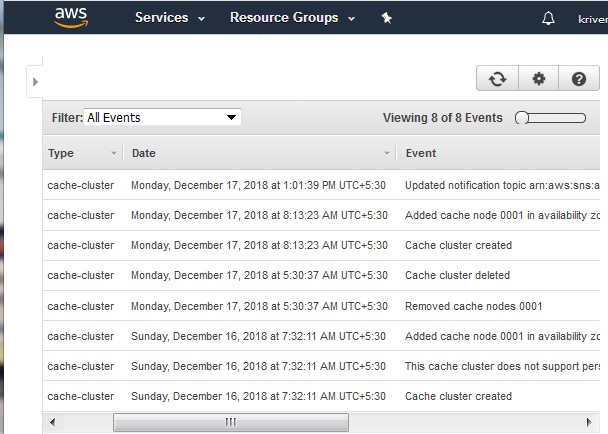Click the Event column header

point(421,153)
